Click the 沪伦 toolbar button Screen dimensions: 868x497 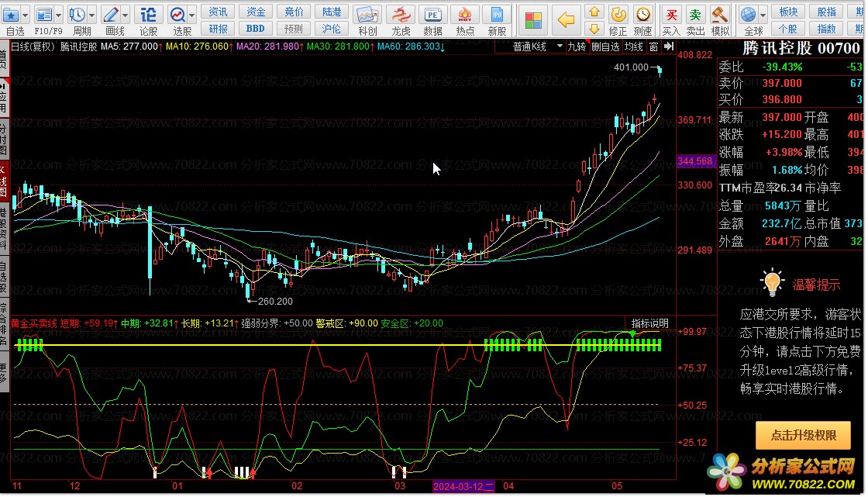(331, 28)
